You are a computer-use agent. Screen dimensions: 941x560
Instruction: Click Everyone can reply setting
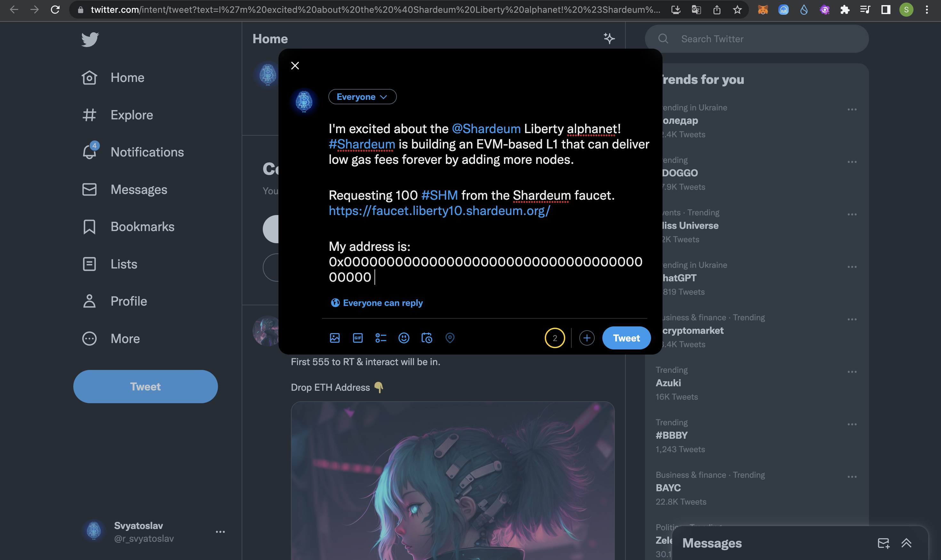click(x=377, y=303)
